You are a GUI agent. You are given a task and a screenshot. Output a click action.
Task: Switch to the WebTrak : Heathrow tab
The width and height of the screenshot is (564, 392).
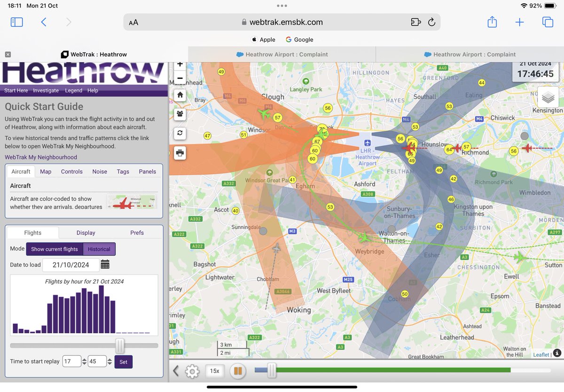tap(94, 55)
